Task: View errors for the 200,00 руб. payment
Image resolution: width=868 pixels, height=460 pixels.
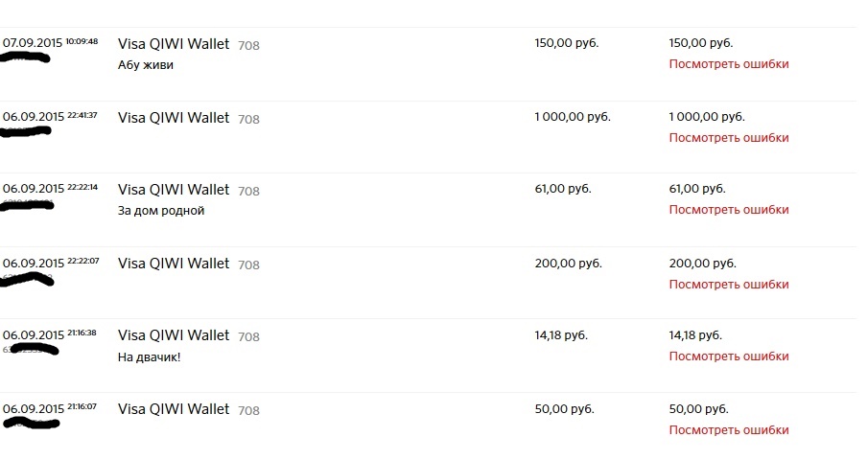Action: pyautogui.click(x=729, y=285)
